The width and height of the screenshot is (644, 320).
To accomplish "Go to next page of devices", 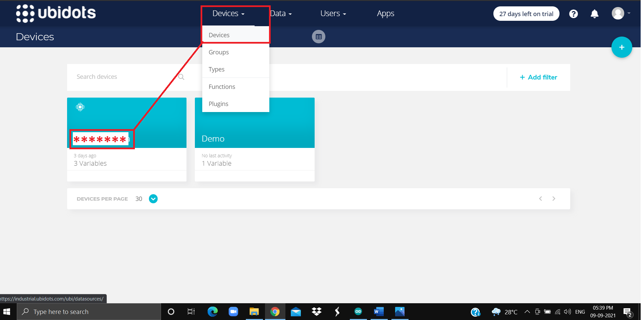I will point(554,199).
